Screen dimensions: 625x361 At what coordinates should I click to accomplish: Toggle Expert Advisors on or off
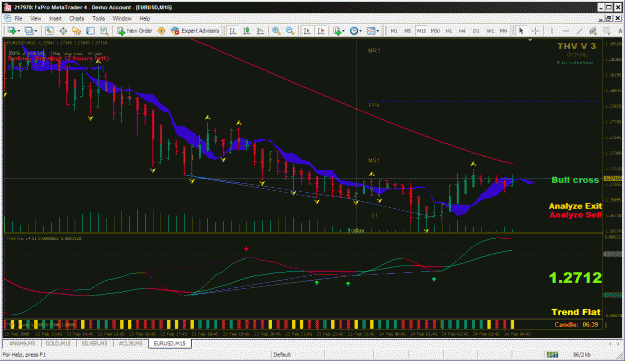point(195,31)
